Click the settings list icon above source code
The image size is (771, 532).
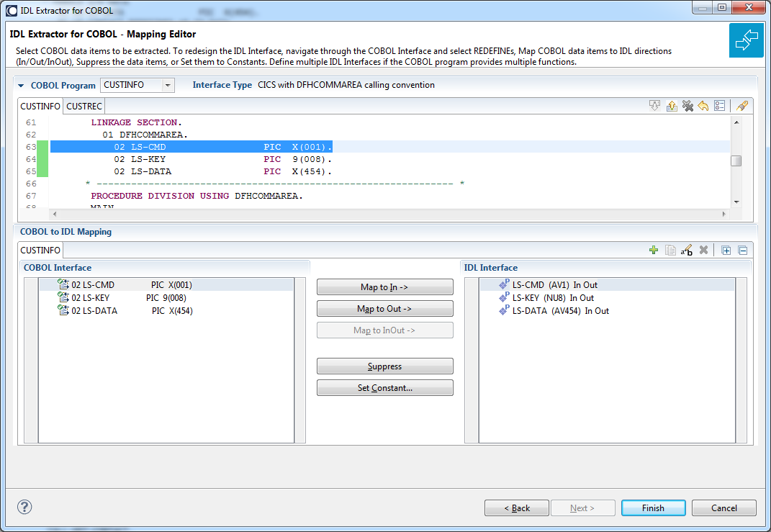click(719, 106)
